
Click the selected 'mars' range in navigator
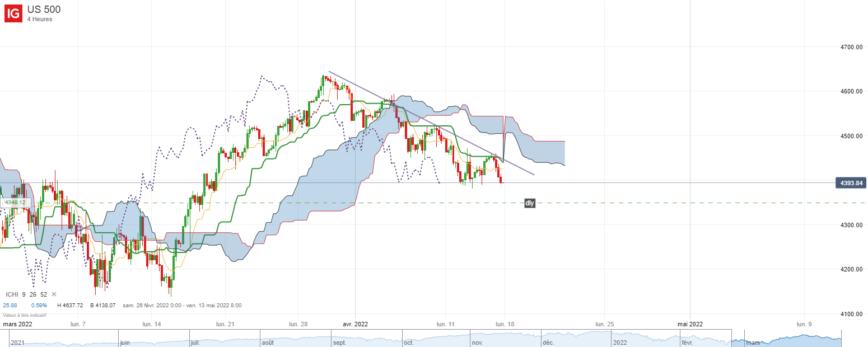coord(753,342)
